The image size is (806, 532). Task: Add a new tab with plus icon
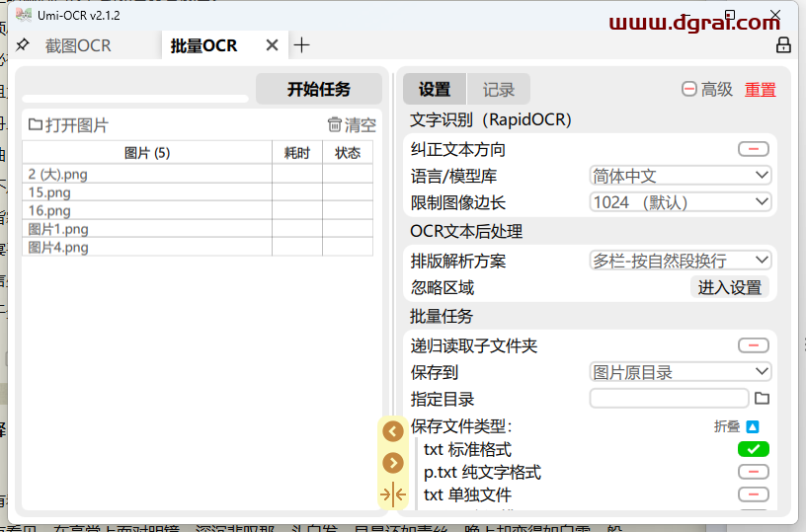pos(301,45)
